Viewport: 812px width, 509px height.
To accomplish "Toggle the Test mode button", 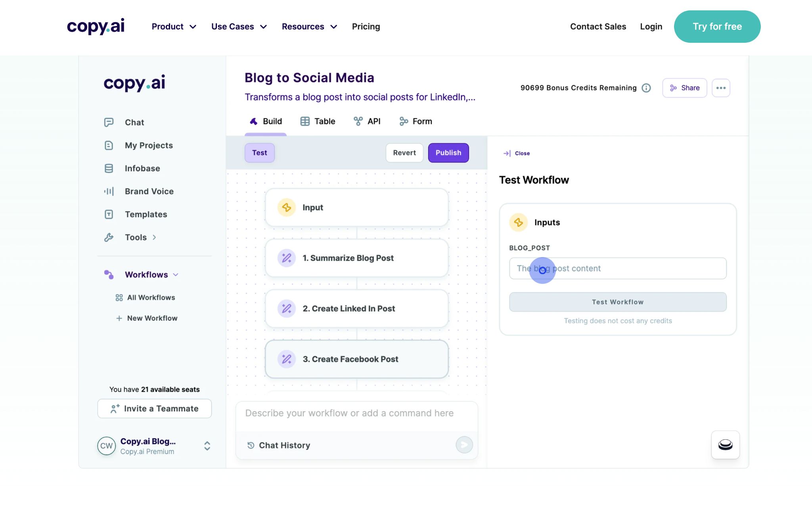I will point(259,153).
